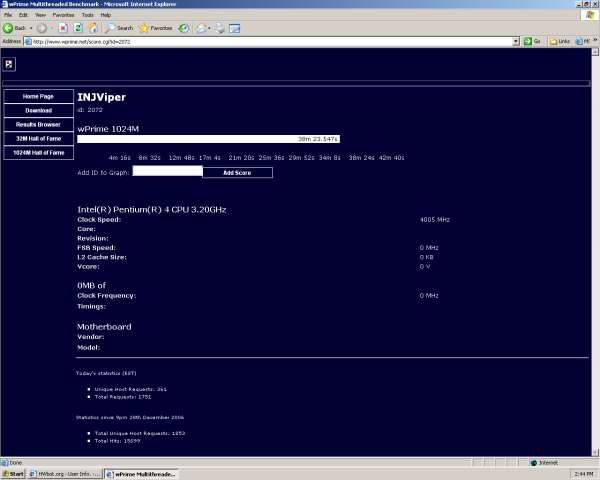Click the '21m 20s' graph axis label
Image resolution: width=600 pixels, height=480 pixels.
coord(241,158)
